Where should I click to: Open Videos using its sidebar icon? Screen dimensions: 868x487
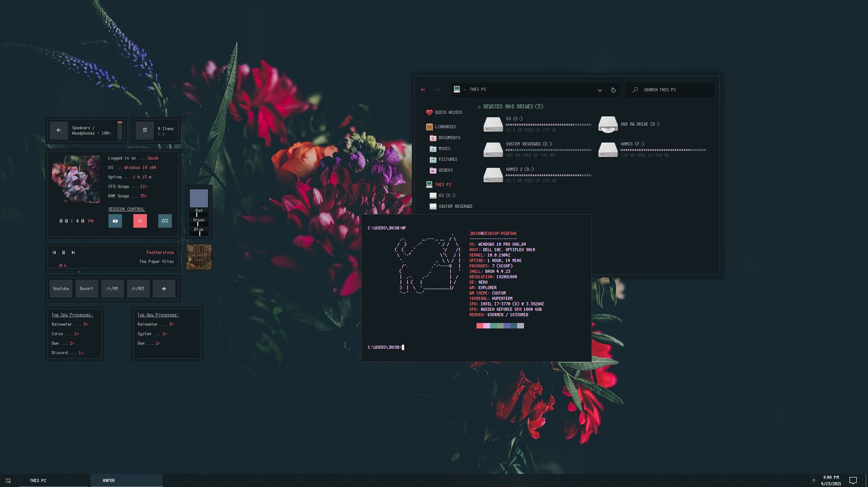click(433, 170)
